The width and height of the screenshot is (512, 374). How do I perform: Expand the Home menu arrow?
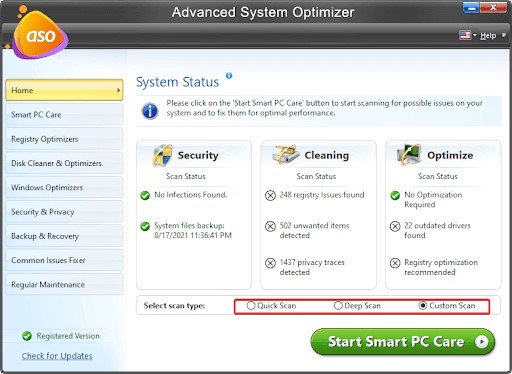118,90
